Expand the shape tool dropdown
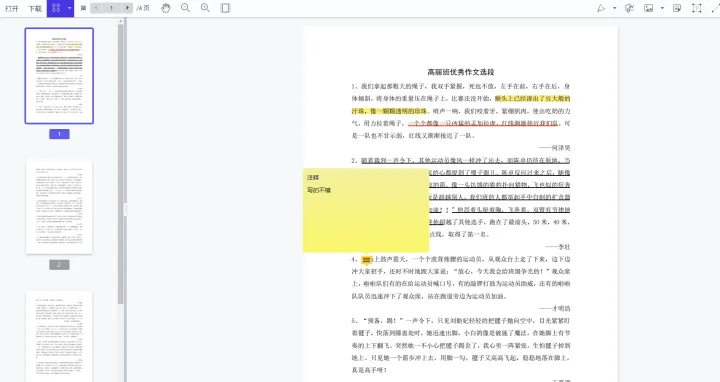Image resolution: width=720 pixels, height=382 pixels. (x=614, y=8)
